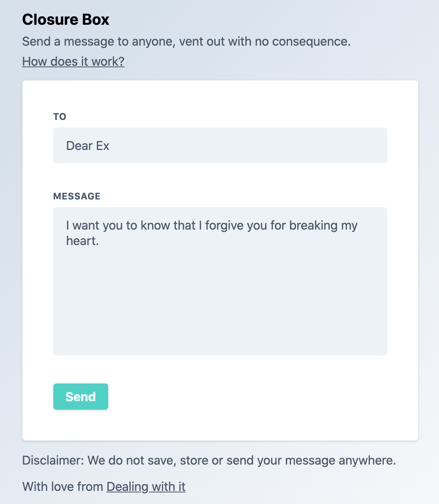Click the MESSAGE field label

click(77, 196)
